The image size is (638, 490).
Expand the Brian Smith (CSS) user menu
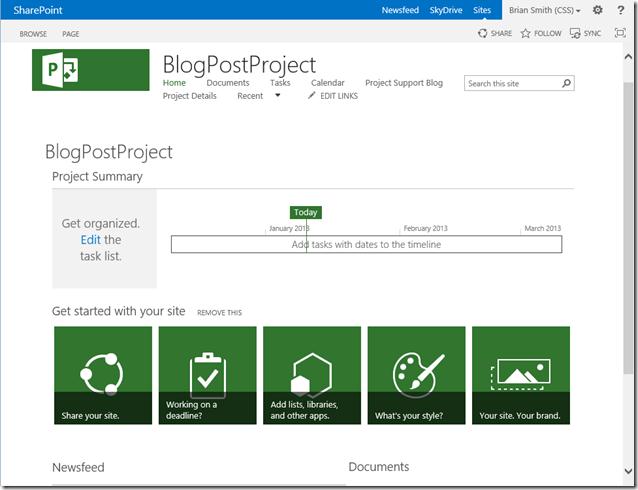(544, 10)
